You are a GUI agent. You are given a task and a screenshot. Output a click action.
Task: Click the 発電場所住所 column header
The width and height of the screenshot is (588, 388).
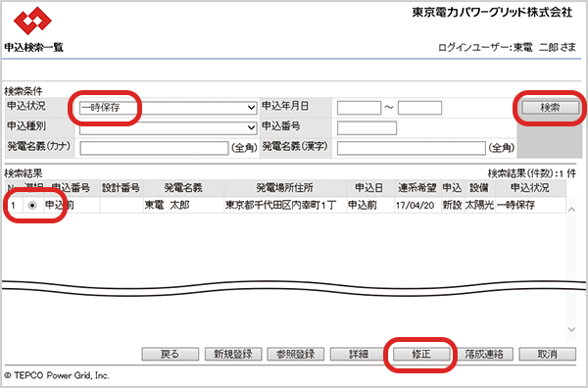[285, 188]
